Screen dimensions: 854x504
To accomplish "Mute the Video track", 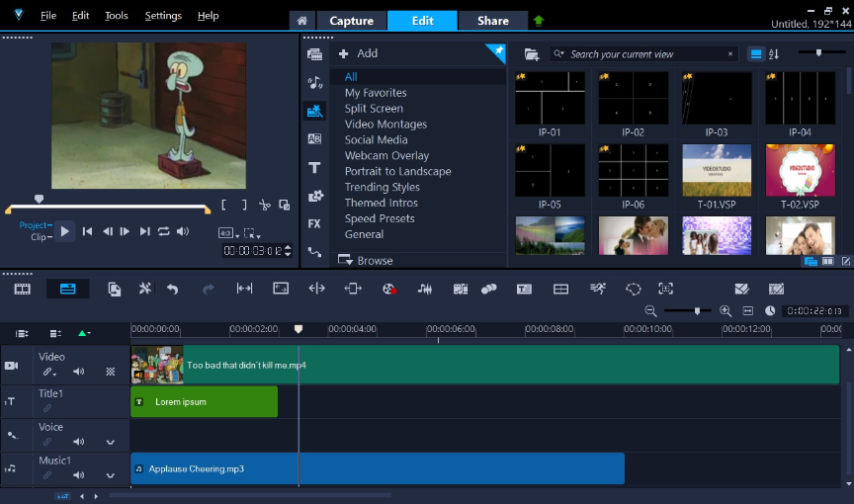I will (x=79, y=372).
